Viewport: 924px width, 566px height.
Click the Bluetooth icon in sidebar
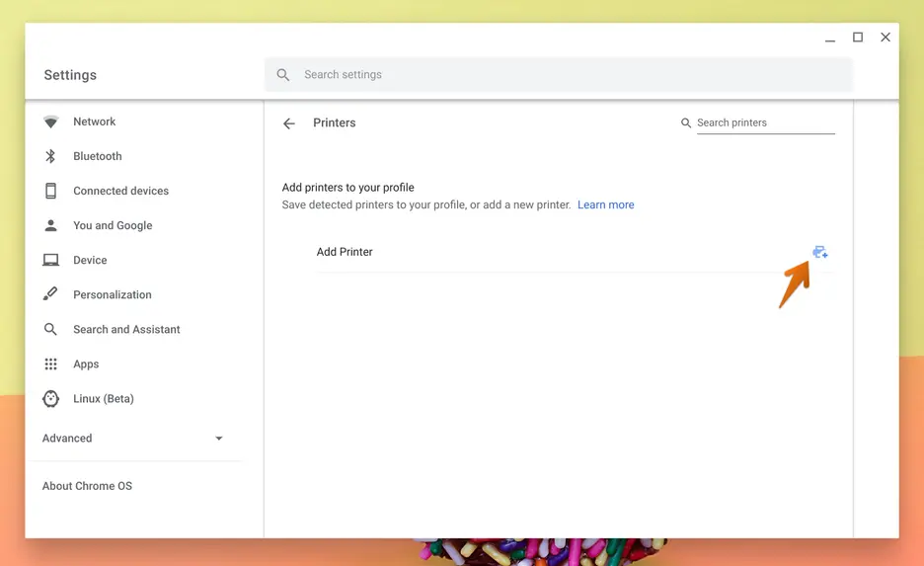click(x=50, y=156)
